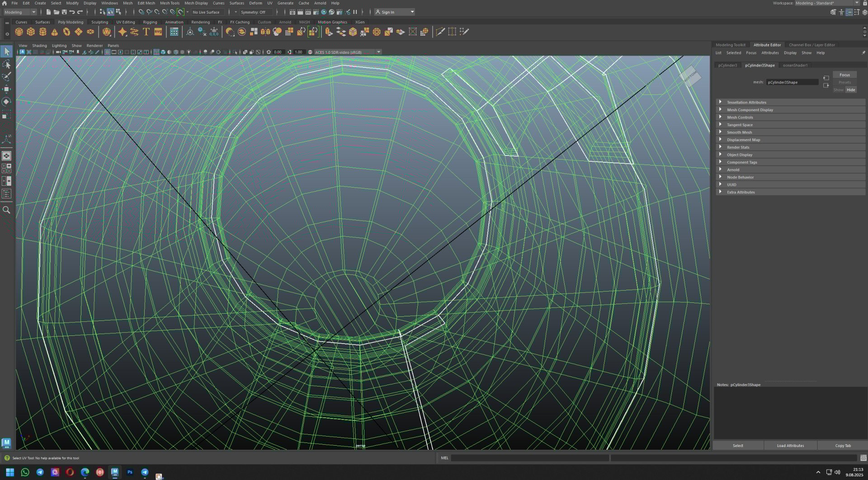868x480 pixels.
Task: Open the oceanShader1 node tab
Action: (x=795, y=65)
